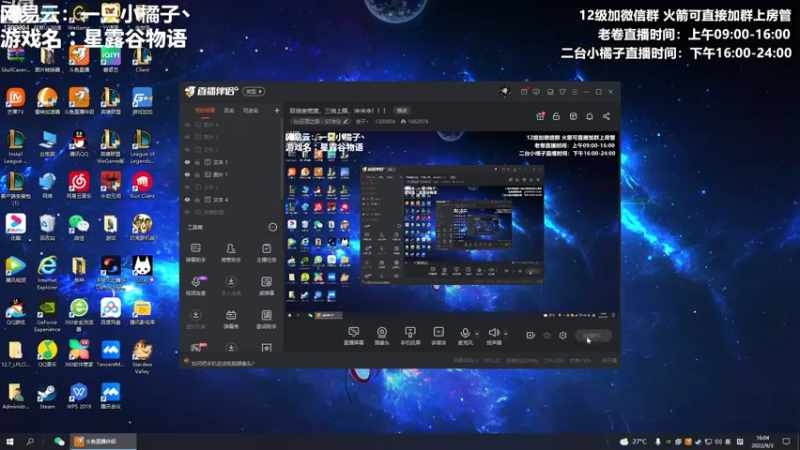This screenshot has height=450, width=800.
Task: Open the layout grid icon above the preview
Action: point(573,116)
